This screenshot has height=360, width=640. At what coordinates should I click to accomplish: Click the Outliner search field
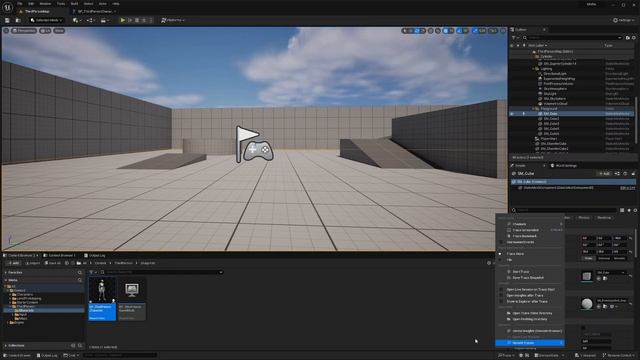coord(572,38)
